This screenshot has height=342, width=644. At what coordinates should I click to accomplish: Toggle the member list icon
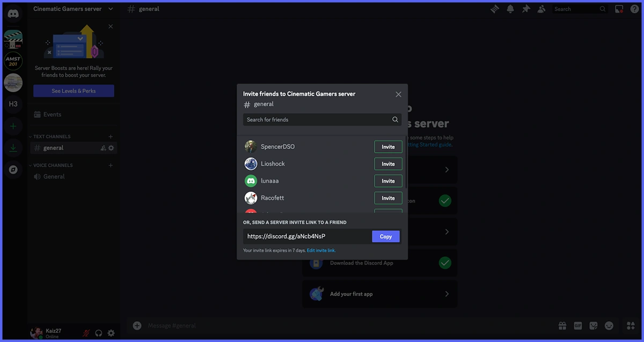pyautogui.click(x=541, y=9)
